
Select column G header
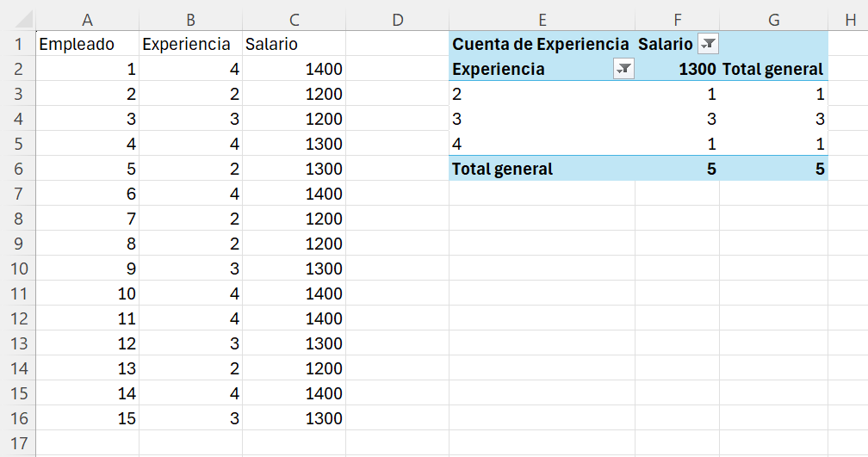774,20
